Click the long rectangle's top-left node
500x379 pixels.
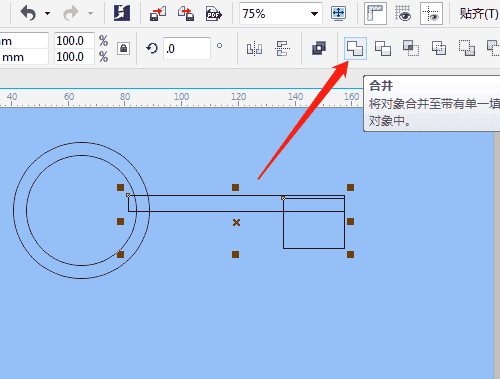point(128,195)
